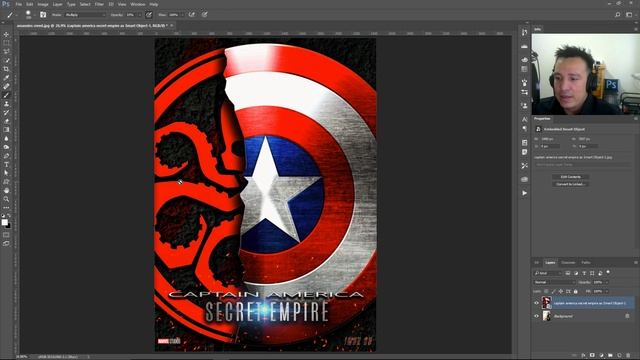Switch to the Channels tab
The image size is (640, 360).
coord(568,262)
